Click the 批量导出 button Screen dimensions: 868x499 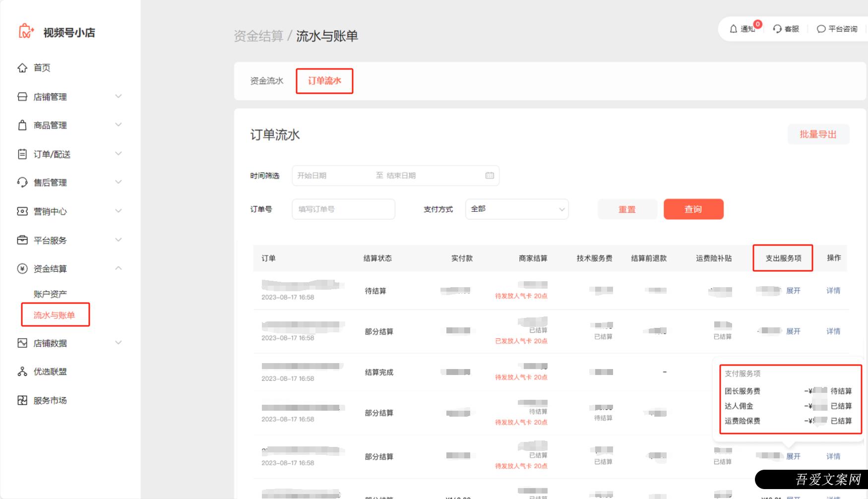pos(818,134)
